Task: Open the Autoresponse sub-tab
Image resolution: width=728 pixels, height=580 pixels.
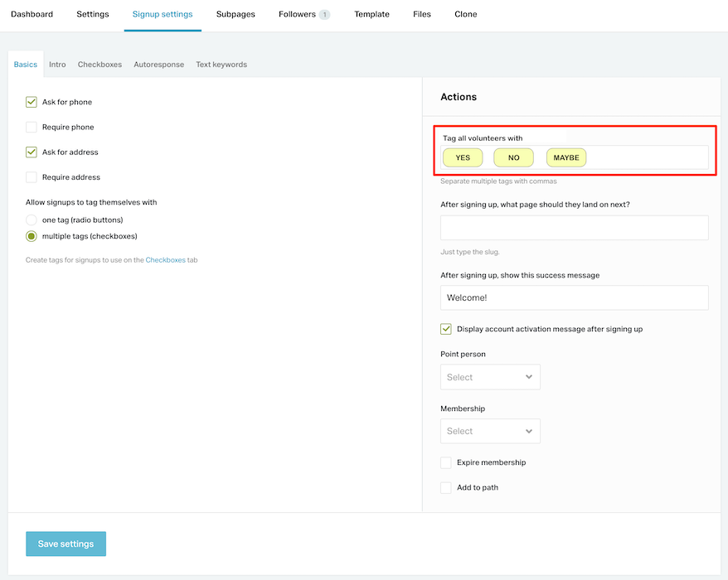Action: [x=159, y=65]
